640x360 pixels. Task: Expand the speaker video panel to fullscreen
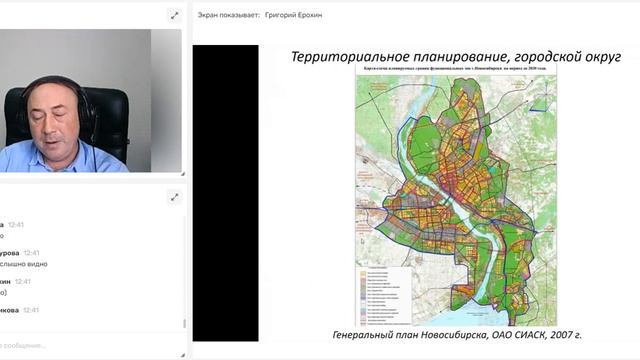point(175,16)
